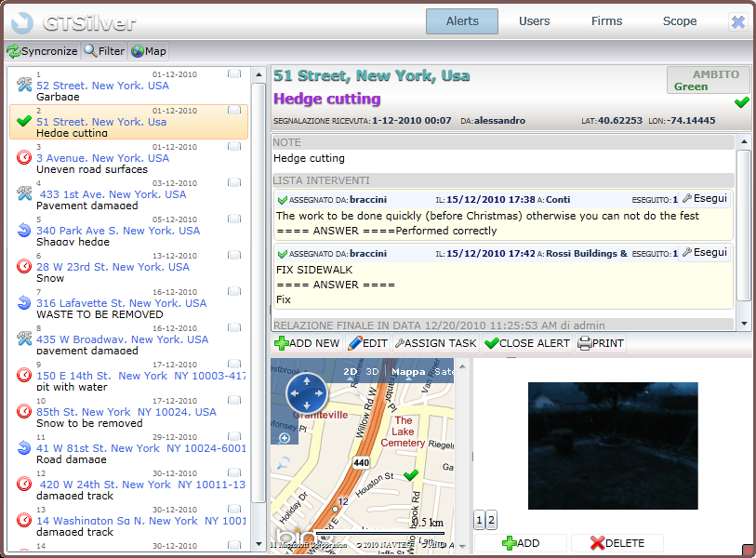Click Esegui for the Conti intervention
Image resolution: width=756 pixels, height=558 pixels.
[x=705, y=199]
